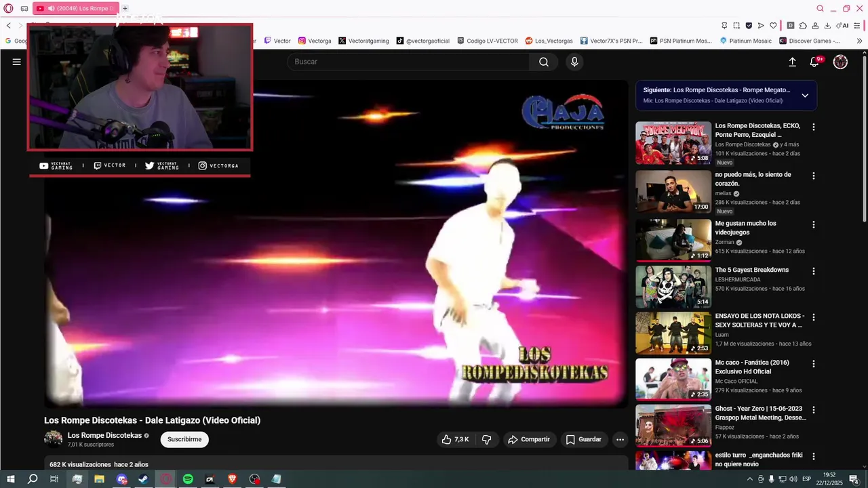Open options for 'Me gustan mucho los videojuegos'
The image size is (868, 488).
point(814,224)
